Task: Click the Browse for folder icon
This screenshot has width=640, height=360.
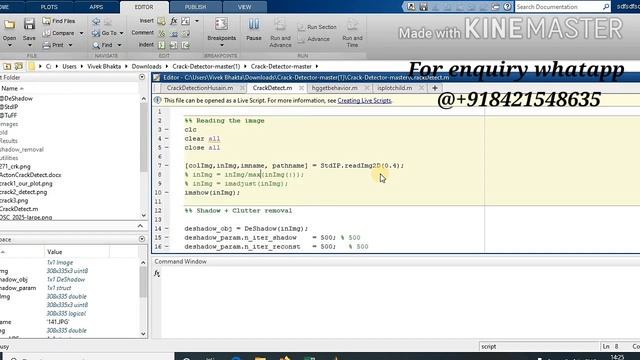Action: [19, 66]
